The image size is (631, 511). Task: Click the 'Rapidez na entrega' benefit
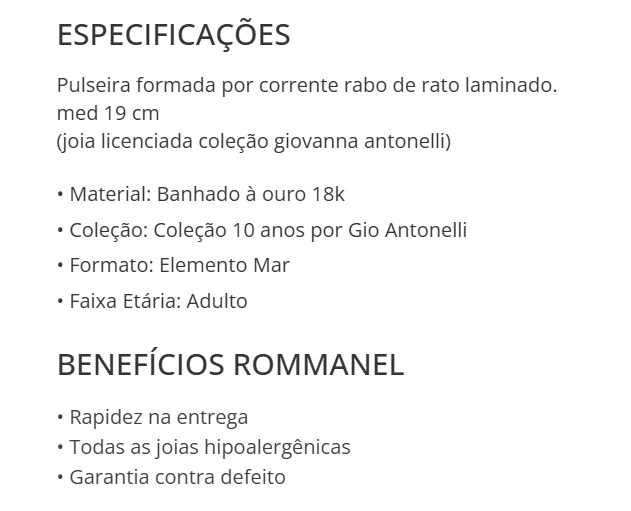point(158,417)
